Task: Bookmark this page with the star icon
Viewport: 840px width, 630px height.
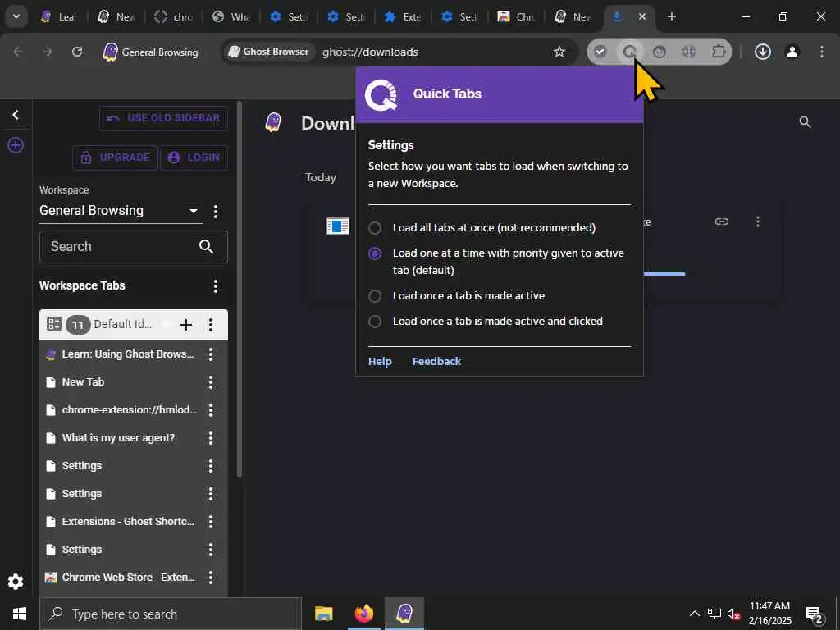Action: 559,52
